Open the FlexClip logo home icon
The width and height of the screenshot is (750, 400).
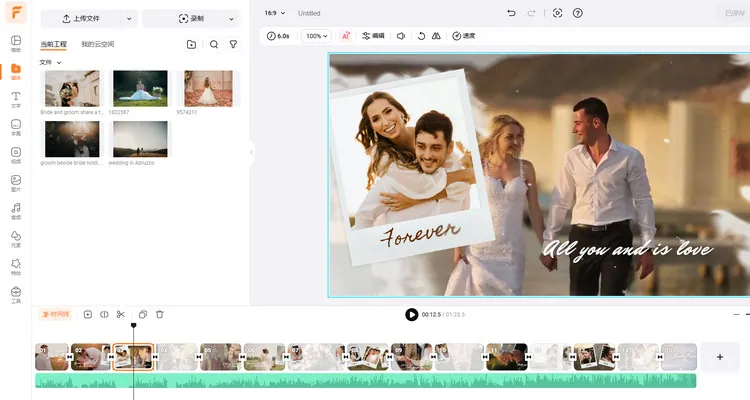pos(16,12)
